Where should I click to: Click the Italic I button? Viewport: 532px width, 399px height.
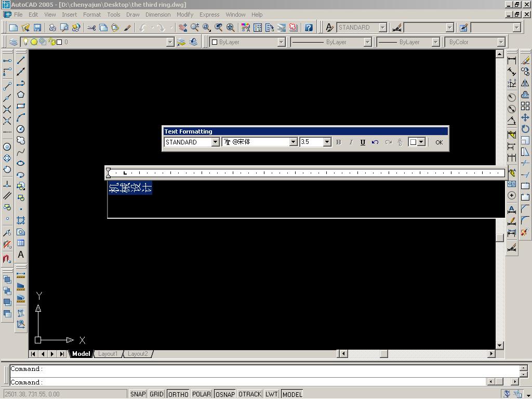click(351, 142)
